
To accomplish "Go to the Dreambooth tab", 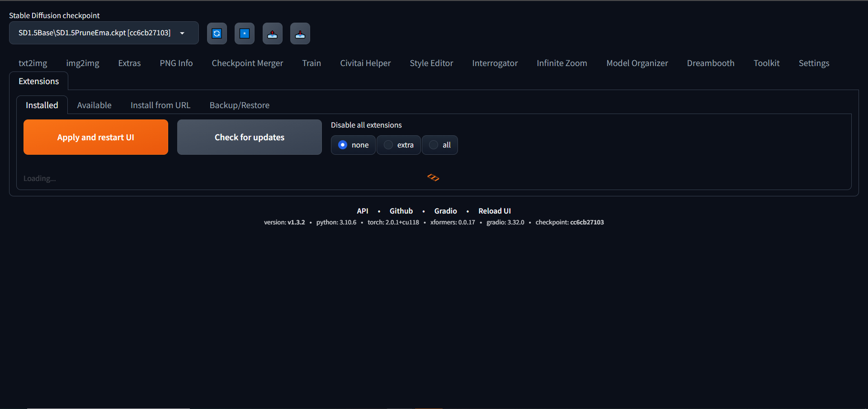I will coord(710,63).
